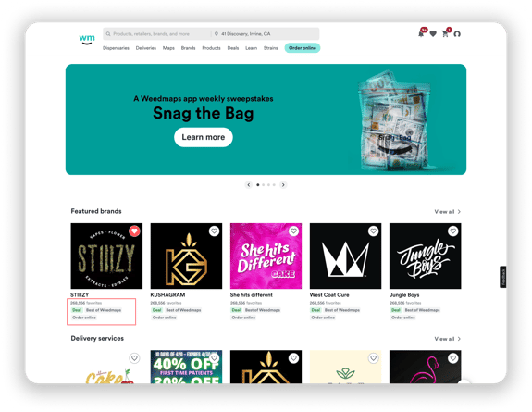Click the Weedmaps wm logo
Viewport: 532px width, 412px height.
click(x=87, y=39)
